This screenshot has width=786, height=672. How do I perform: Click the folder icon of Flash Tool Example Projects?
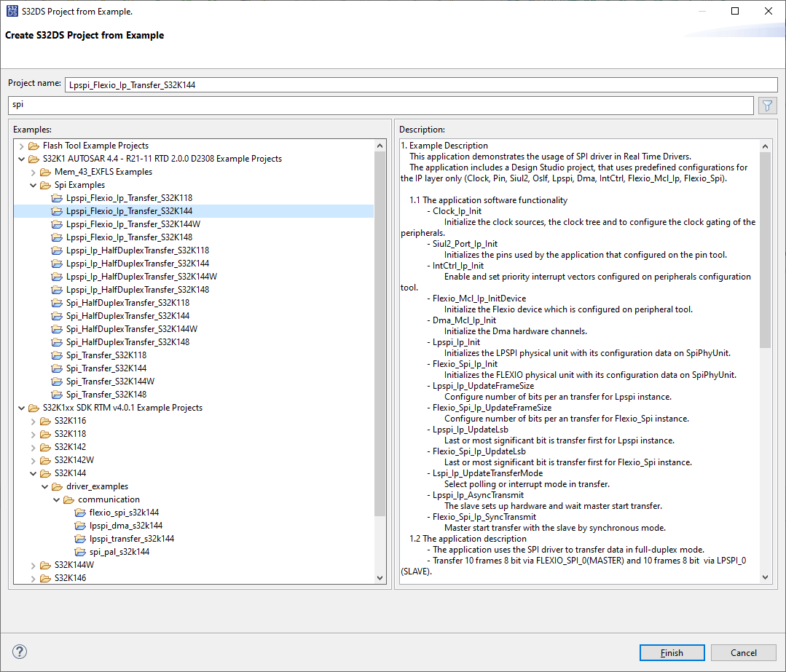34,145
